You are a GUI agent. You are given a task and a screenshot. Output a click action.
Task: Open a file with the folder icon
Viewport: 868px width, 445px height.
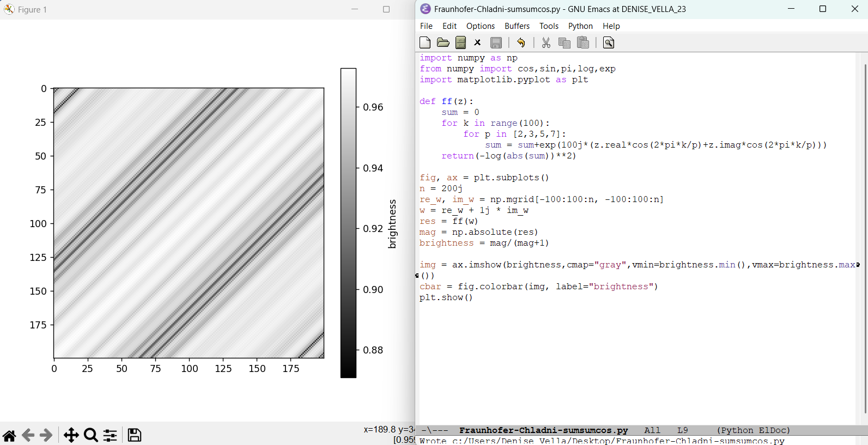pyautogui.click(x=443, y=42)
